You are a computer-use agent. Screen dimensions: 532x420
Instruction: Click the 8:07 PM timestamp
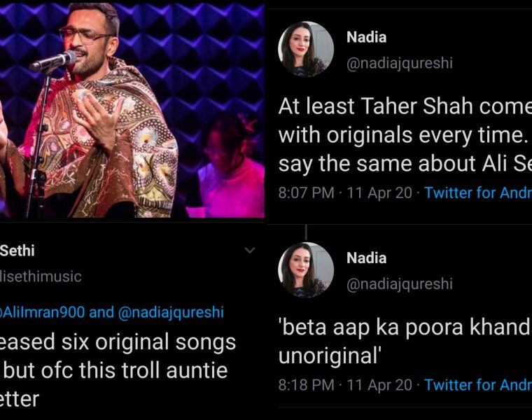point(306,192)
